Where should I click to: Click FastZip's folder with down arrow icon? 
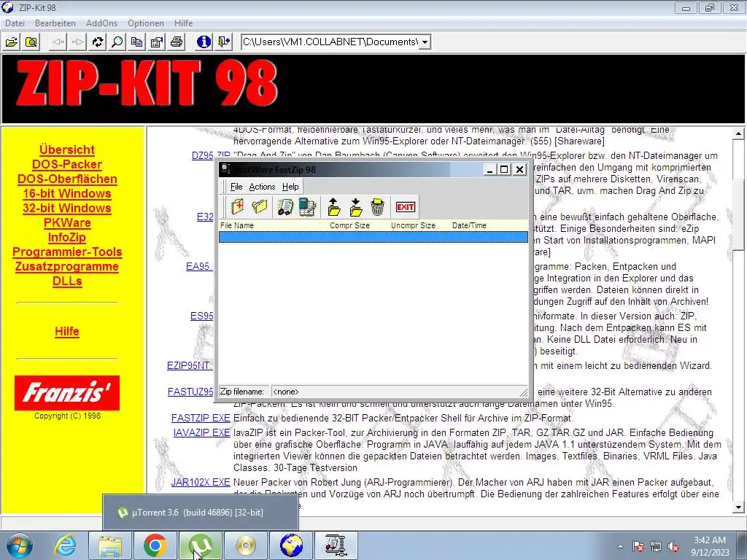[x=355, y=207]
